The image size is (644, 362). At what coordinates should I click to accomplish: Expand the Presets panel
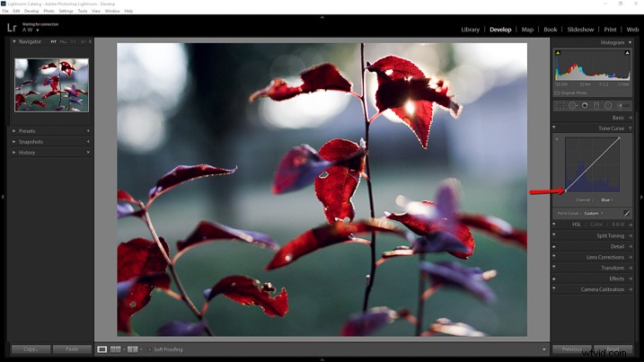pos(14,130)
